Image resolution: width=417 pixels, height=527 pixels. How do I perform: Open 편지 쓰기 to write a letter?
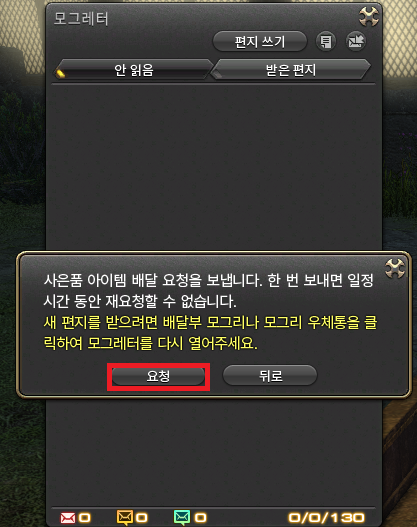(x=260, y=42)
